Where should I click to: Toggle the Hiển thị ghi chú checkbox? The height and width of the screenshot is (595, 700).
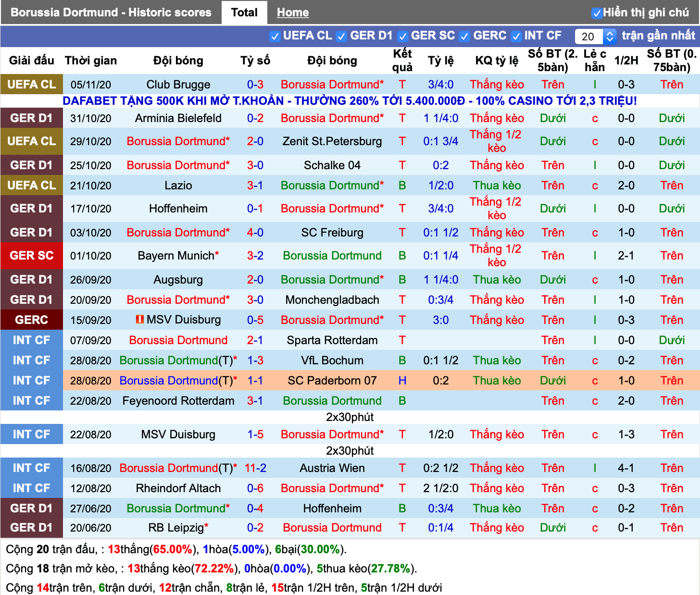coord(597,13)
